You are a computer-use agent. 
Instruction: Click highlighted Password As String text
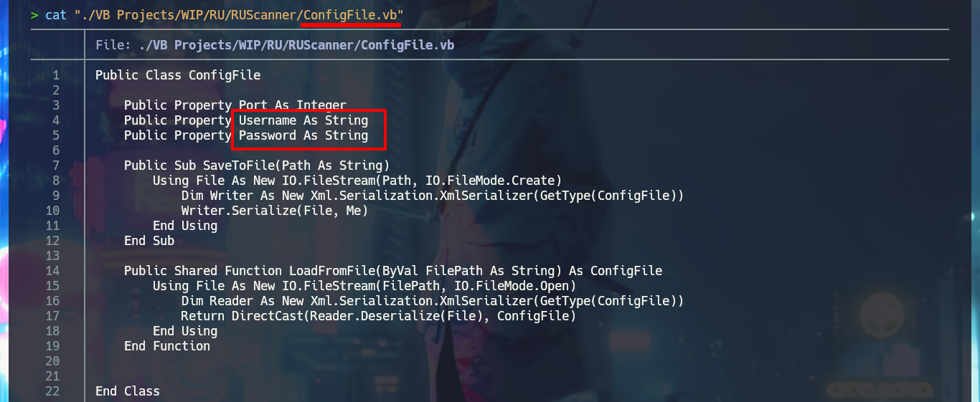[303, 135]
